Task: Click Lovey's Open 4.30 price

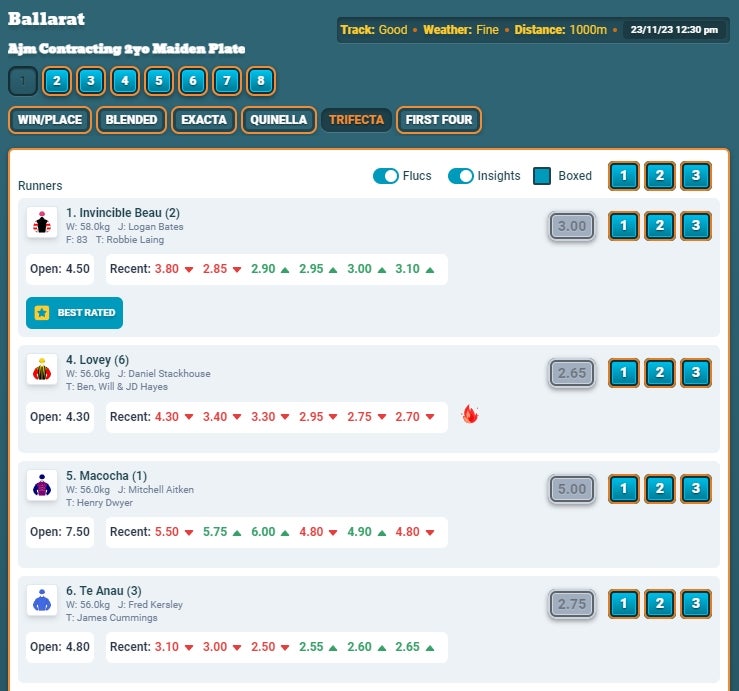Action: (60, 417)
